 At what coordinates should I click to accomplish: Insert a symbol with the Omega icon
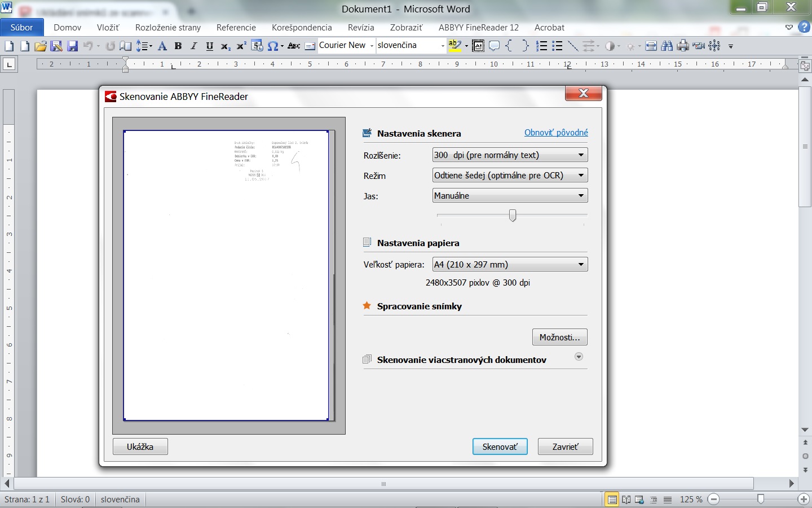(x=273, y=46)
